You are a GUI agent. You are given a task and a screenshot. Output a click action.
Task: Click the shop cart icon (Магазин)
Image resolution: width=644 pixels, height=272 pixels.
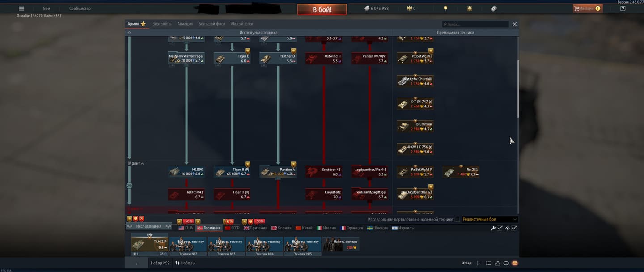pyautogui.click(x=576, y=8)
